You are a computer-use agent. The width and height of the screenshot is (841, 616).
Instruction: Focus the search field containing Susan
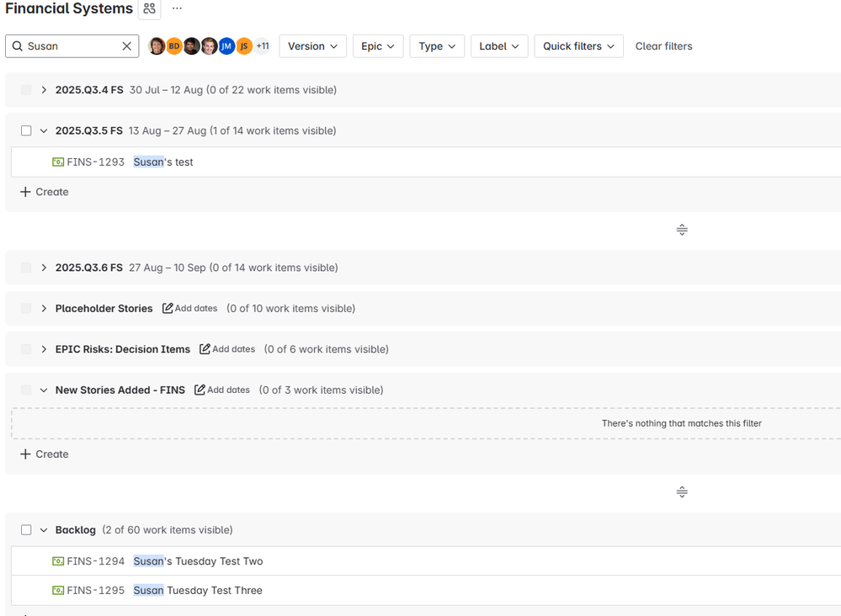tap(72, 46)
